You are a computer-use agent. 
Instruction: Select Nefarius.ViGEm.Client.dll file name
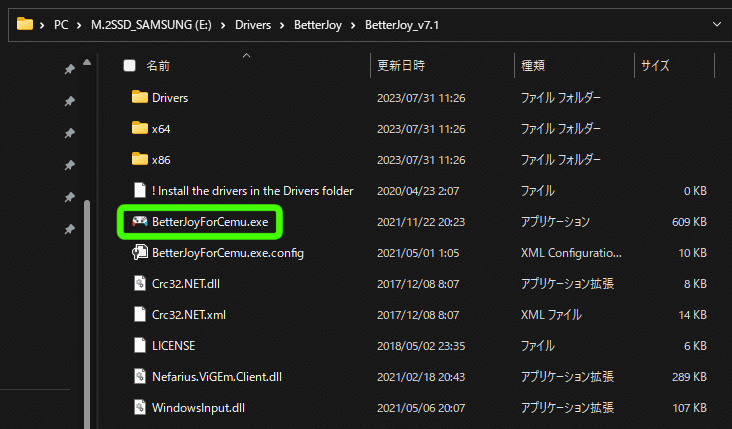[x=217, y=377]
